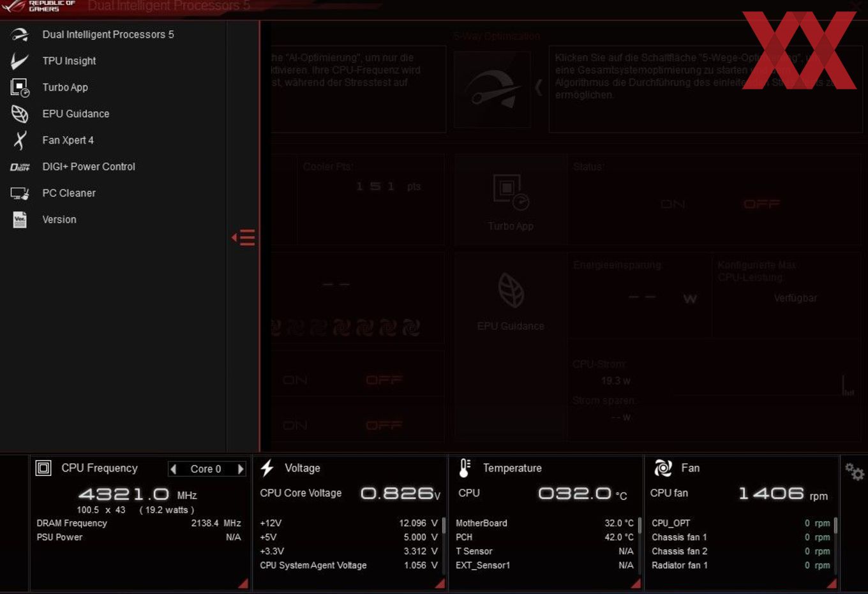Viewport: 868px width, 594px height.
Task: Open Fan Xpert 4 menu entry
Action: pos(68,140)
